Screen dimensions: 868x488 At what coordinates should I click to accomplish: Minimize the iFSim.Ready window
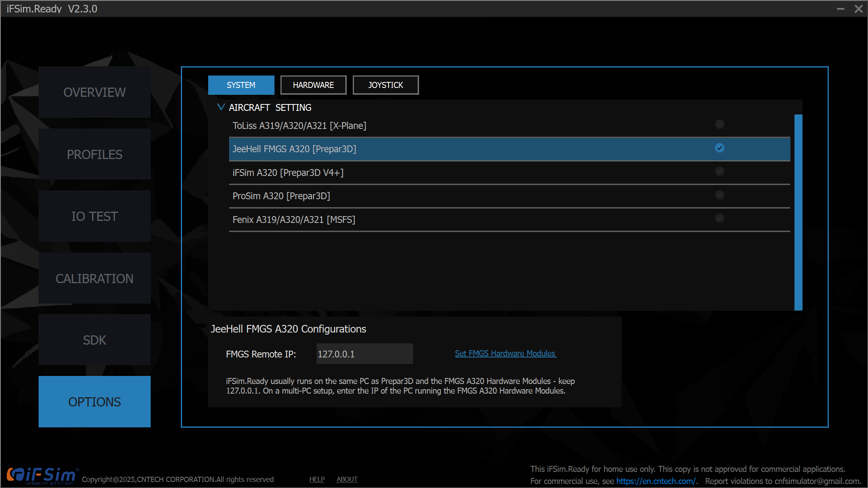pyautogui.click(x=840, y=9)
